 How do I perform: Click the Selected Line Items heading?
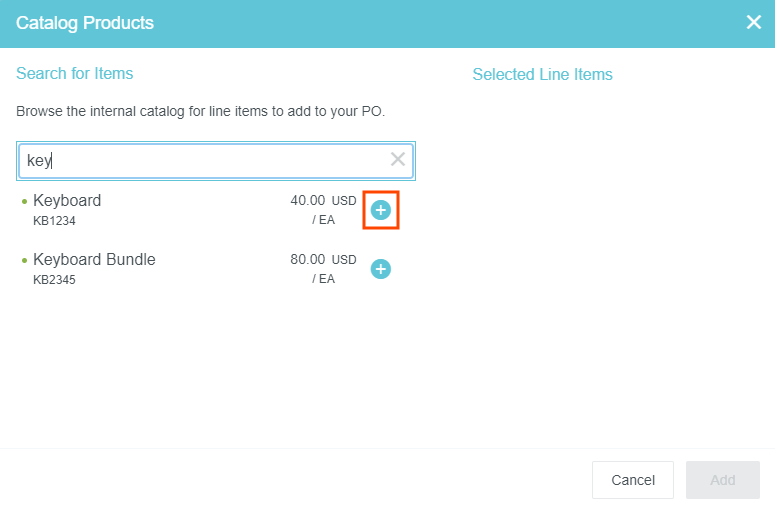pyautogui.click(x=542, y=74)
